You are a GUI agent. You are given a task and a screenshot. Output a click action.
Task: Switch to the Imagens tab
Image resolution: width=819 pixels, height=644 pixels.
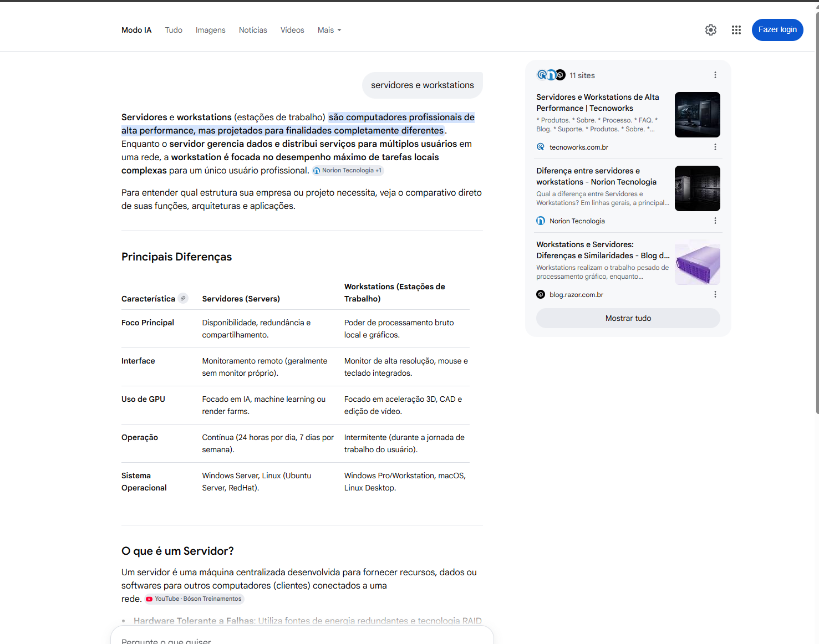coord(211,30)
